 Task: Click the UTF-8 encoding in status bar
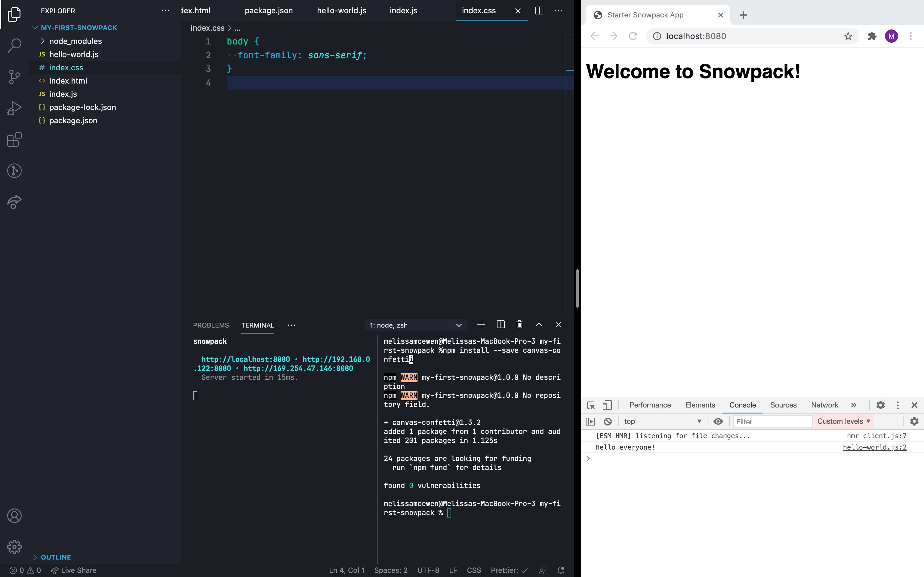pos(428,570)
